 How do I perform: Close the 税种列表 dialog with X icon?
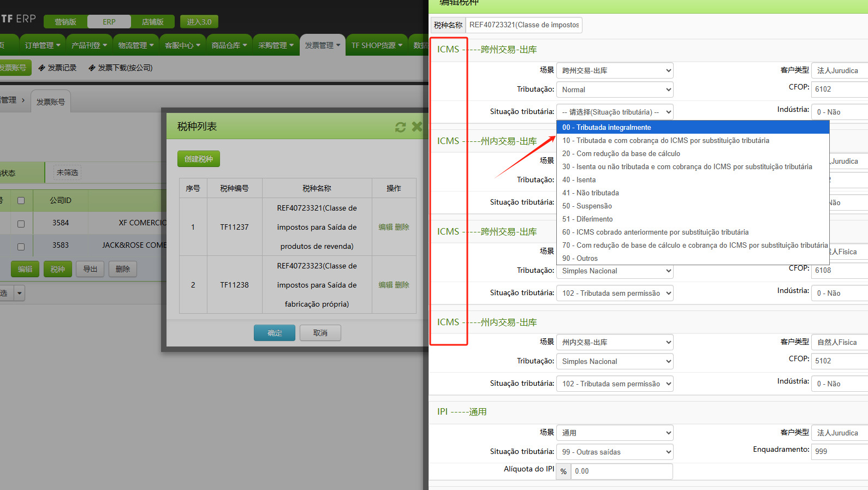[417, 127]
